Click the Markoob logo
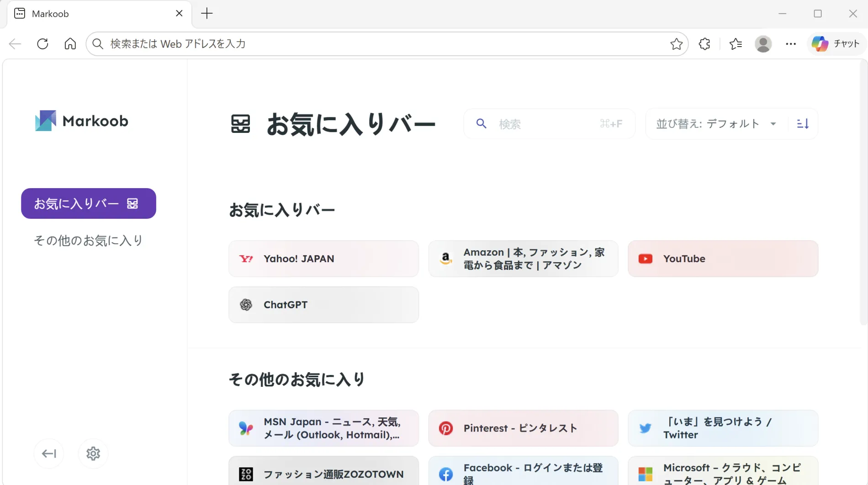Image resolution: width=868 pixels, height=485 pixels. pos(82,121)
